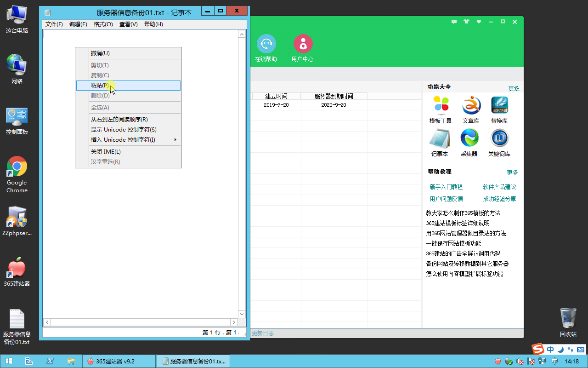Toggle Sogou 中 Chinese/English mode on floating bar
The image size is (588, 368).
tap(550, 350)
